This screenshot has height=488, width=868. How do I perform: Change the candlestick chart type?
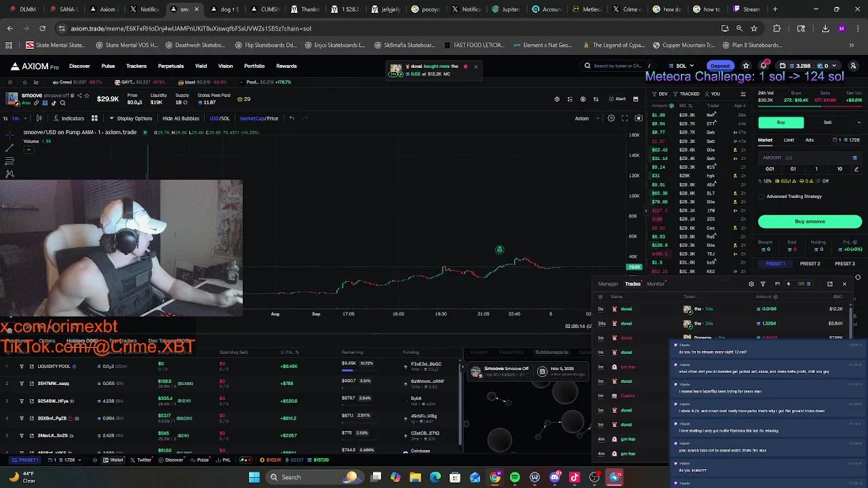click(39, 119)
